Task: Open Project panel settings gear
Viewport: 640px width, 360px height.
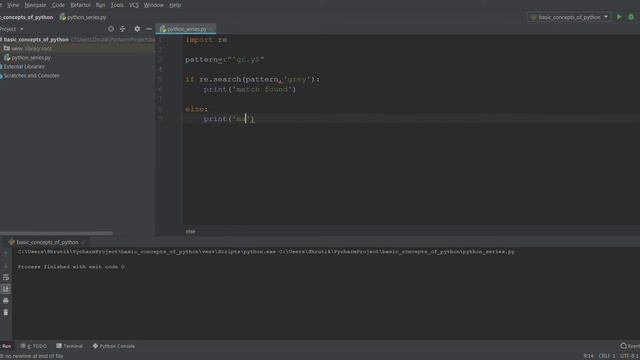Action: pos(137,29)
